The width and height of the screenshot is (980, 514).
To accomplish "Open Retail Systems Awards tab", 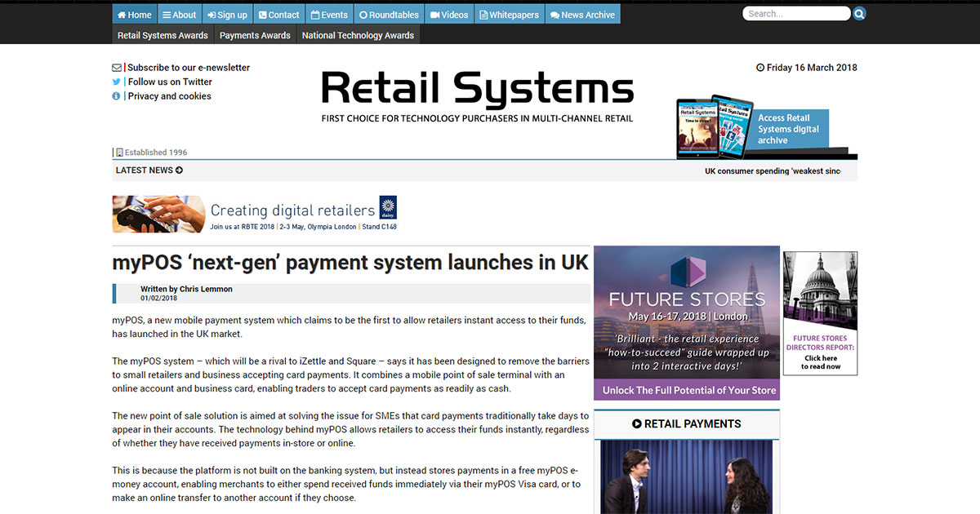I will pyautogui.click(x=163, y=35).
